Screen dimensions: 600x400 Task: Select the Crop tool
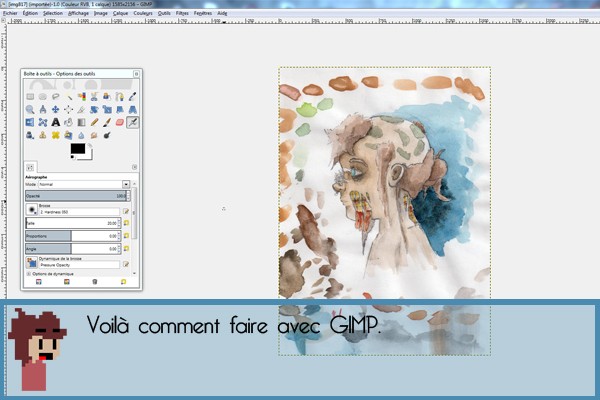click(x=81, y=110)
